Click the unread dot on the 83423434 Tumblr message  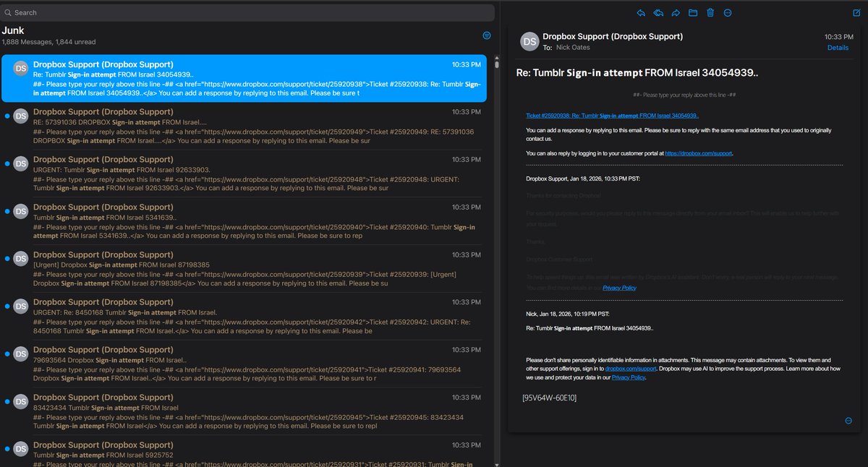coord(7,401)
